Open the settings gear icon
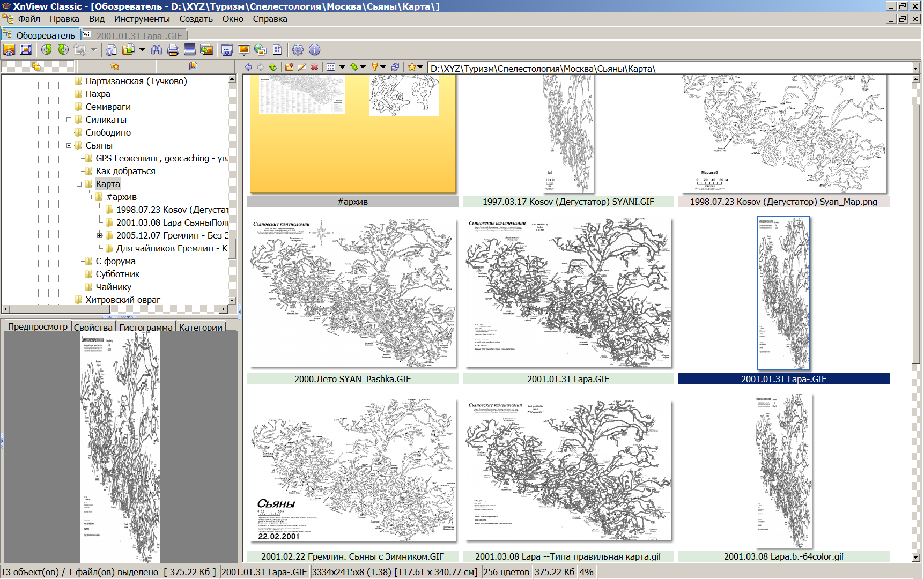The width and height of the screenshot is (924, 579). (x=298, y=50)
